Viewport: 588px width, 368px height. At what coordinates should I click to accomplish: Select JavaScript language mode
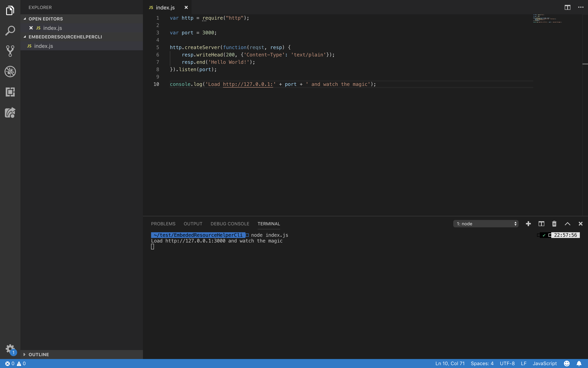pyautogui.click(x=545, y=363)
